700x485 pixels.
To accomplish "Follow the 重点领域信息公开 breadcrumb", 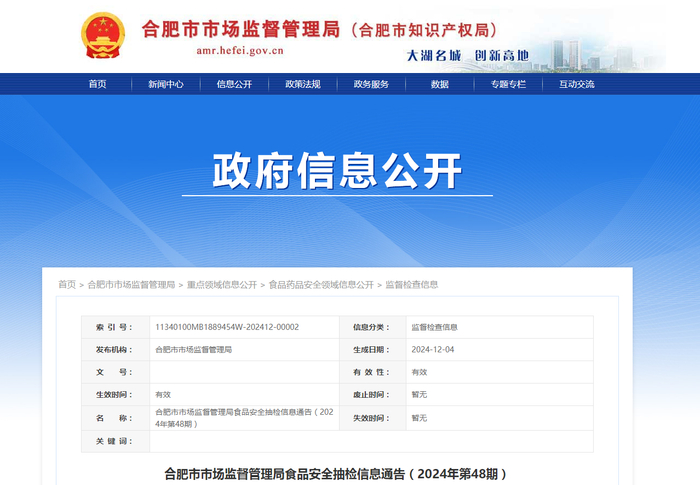I will [x=222, y=284].
